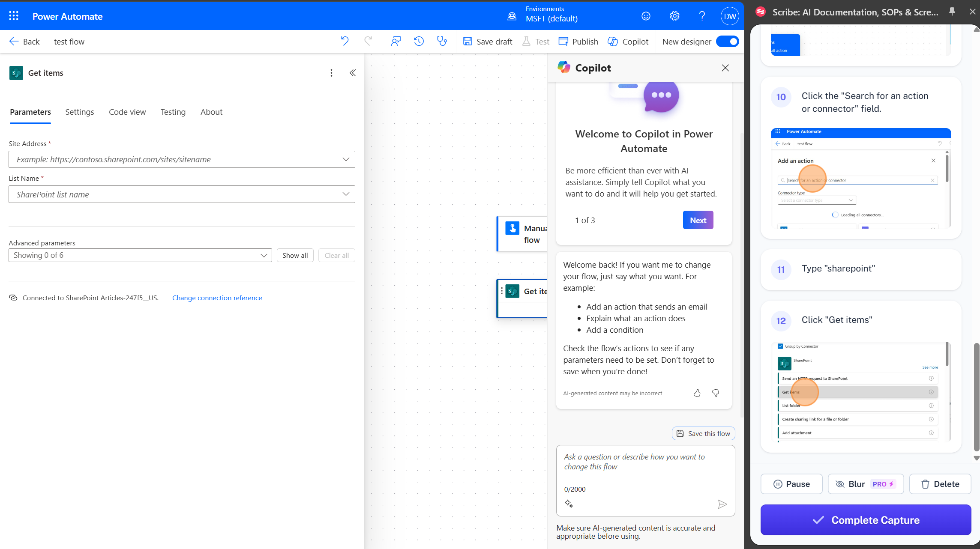Screen dimensions: 980x549
Task: Select the Manual flow trigger card
Action: point(522,234)
